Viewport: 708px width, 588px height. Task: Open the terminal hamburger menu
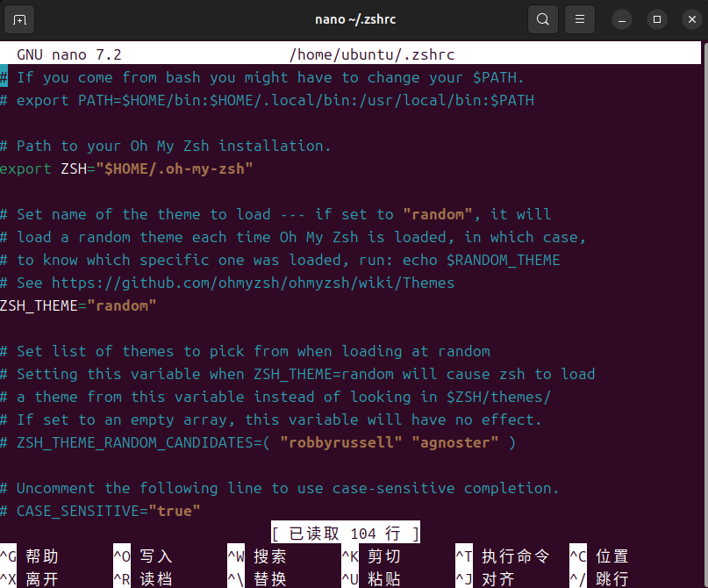click(x=578, y=19)
